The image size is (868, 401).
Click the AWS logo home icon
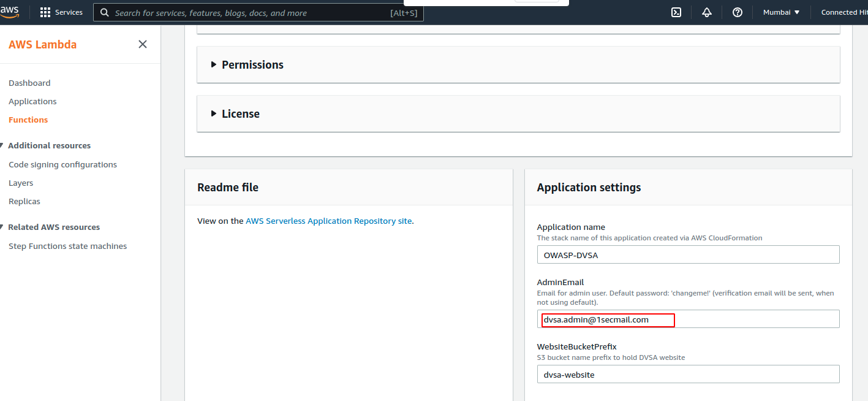9,11
